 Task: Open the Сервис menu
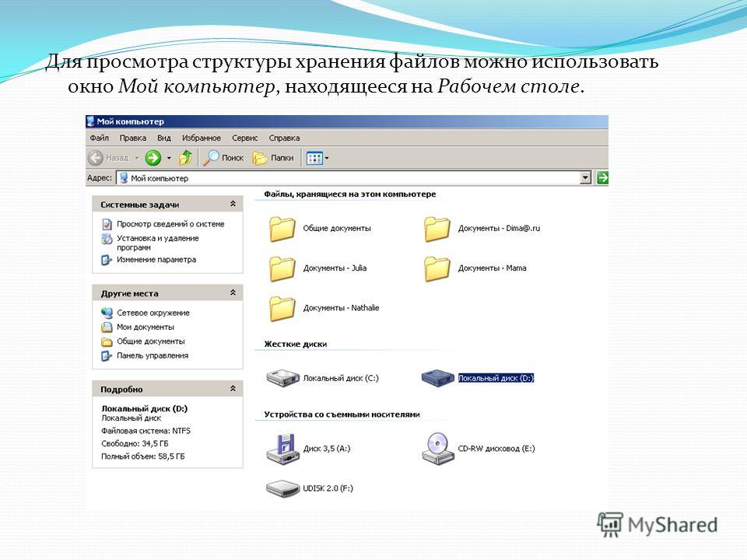245,138
